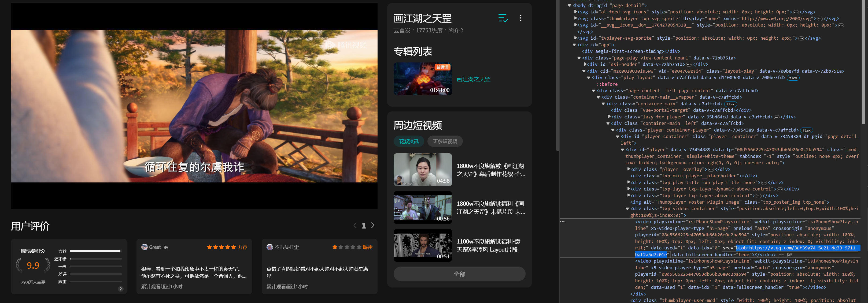868x303 pixels.
Task: Toggle the flex badge on the play-layout div
Action: click(793, 77)
